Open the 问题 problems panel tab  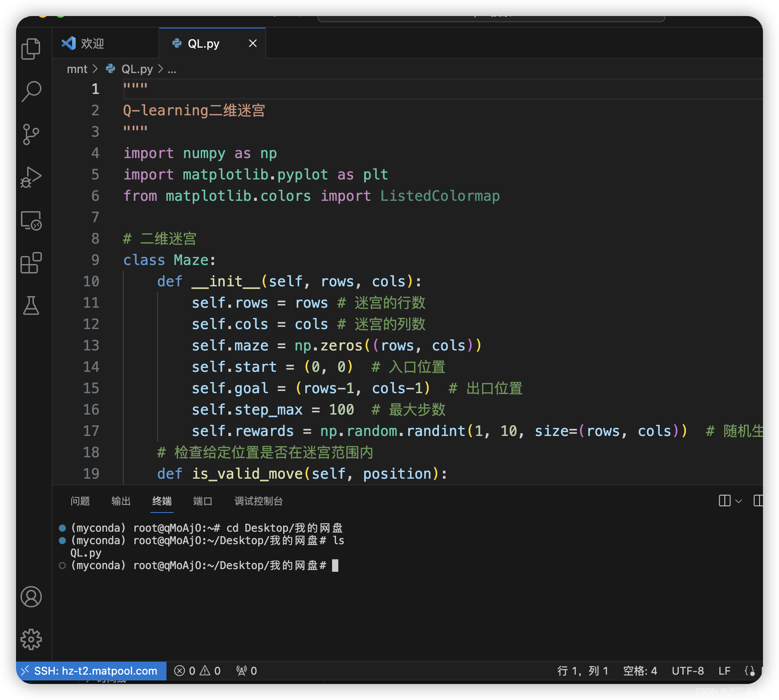coord(80,501)
